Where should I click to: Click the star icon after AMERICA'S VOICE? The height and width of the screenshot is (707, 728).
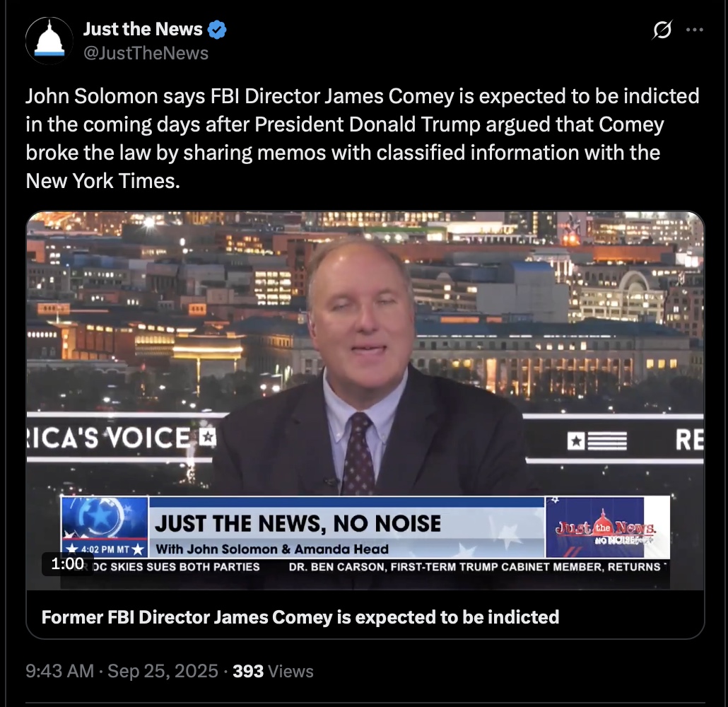tap(208, 437)
